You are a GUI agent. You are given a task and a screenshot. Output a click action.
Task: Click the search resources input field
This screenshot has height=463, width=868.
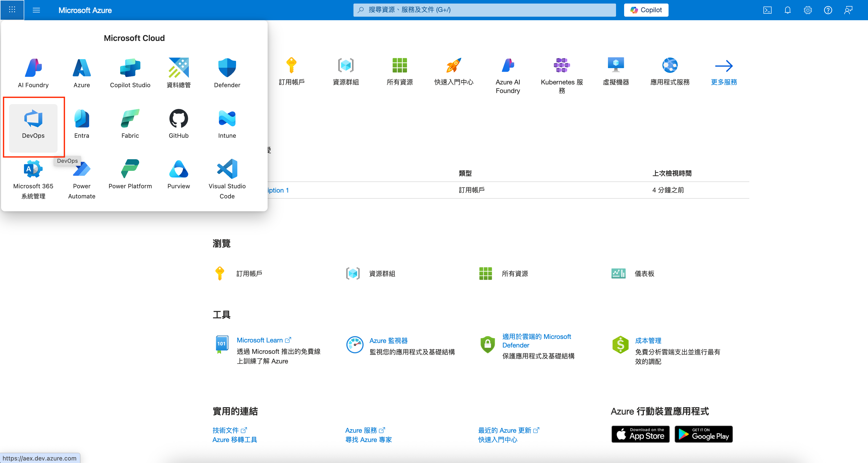pyautogui.click(x=484, y=10)
